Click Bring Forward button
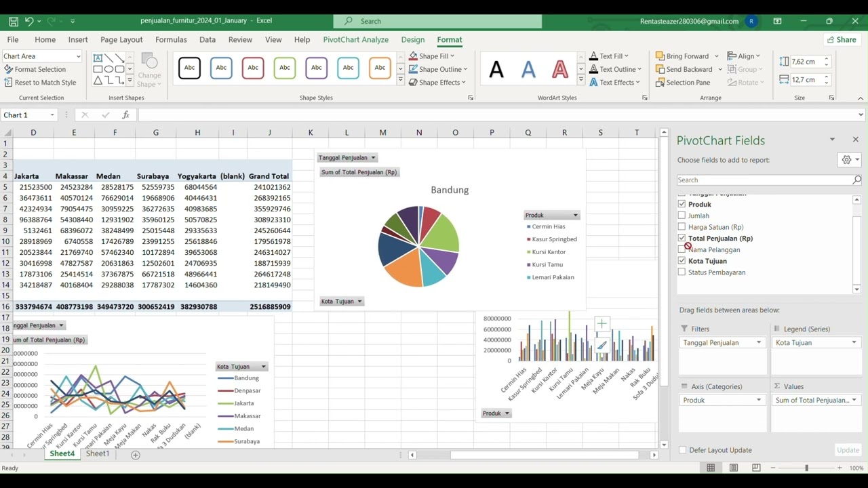Image resolution: width=868 pixels, height=488 pixels. pyautogui.click(x=682, y=56)
